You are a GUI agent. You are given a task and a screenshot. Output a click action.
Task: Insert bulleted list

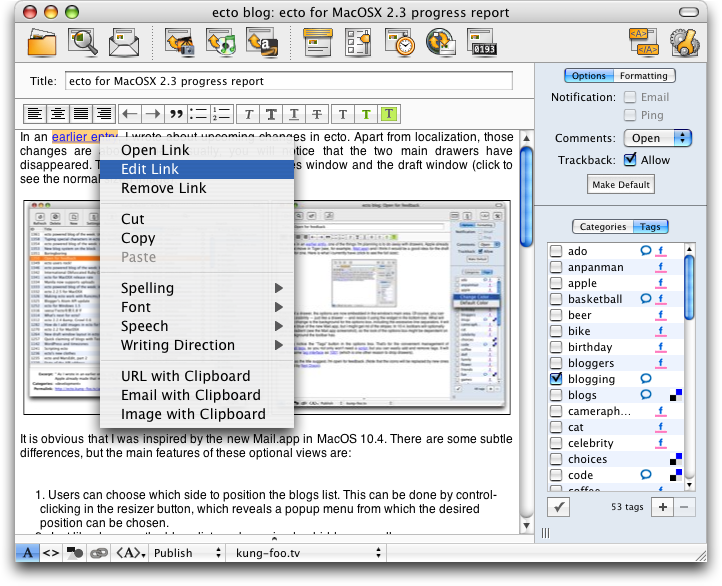click(x=199, y=114)
